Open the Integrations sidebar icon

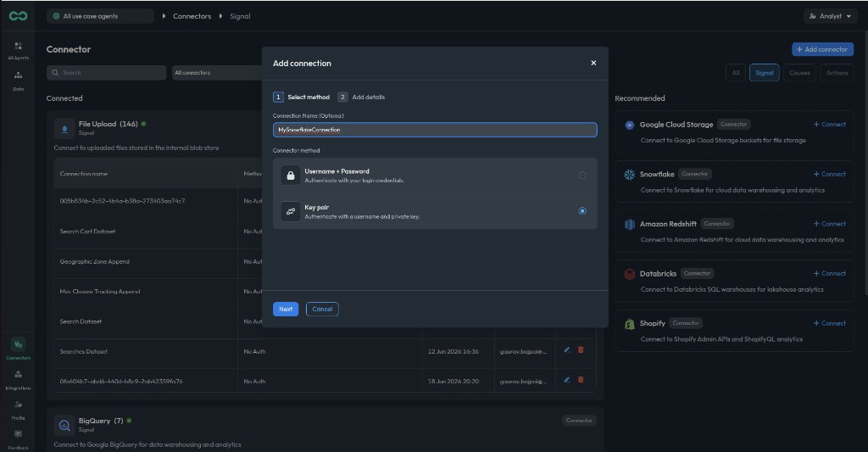19,379
